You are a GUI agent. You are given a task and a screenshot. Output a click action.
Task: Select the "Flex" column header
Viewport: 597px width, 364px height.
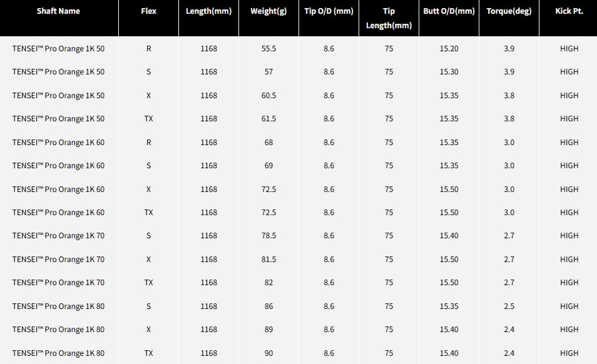coord(148,11)
